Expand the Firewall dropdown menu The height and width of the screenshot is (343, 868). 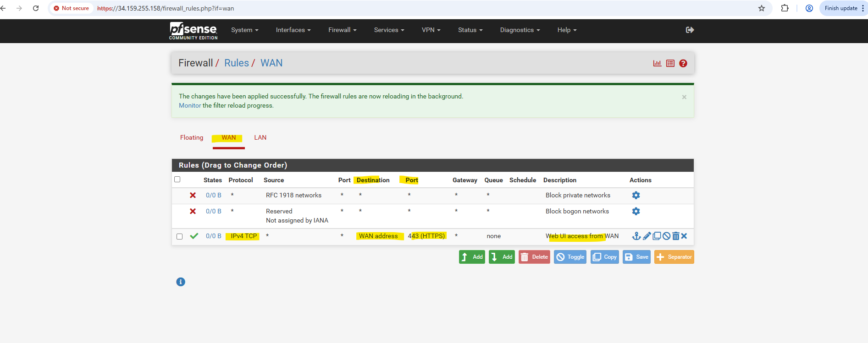[x=342, y=30]
